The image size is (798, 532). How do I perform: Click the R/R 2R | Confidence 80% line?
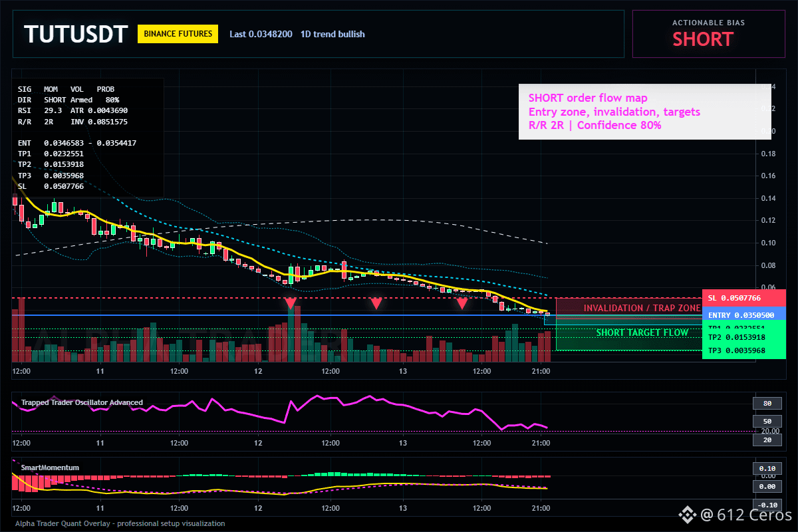(595, 125)
